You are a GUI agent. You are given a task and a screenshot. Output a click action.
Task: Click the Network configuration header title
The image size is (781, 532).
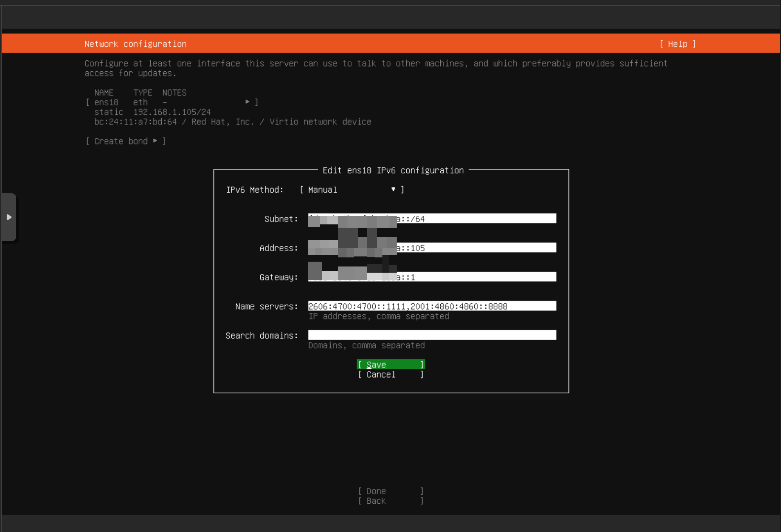(x=135, y=44)
